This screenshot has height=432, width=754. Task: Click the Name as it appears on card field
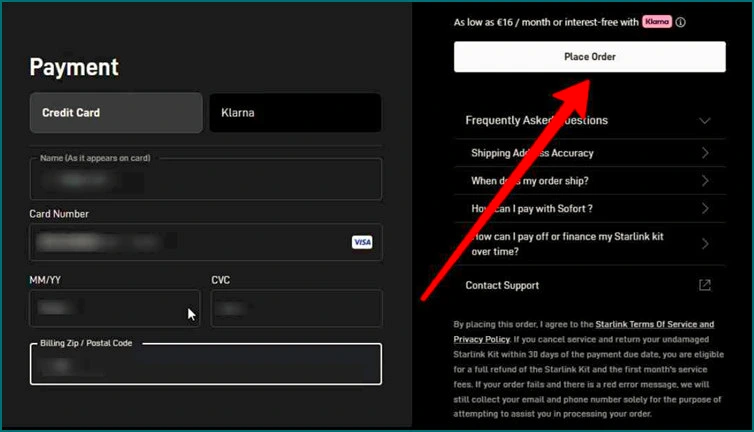[x=206, y=179]
